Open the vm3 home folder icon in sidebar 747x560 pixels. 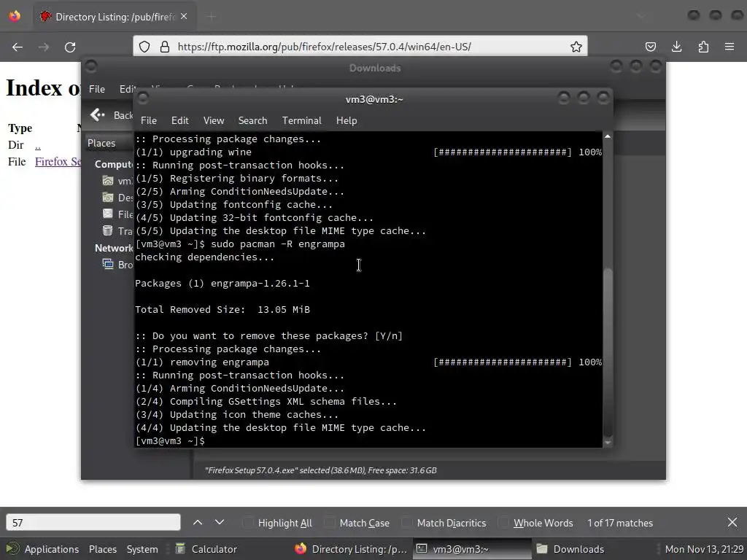point(108,181)
